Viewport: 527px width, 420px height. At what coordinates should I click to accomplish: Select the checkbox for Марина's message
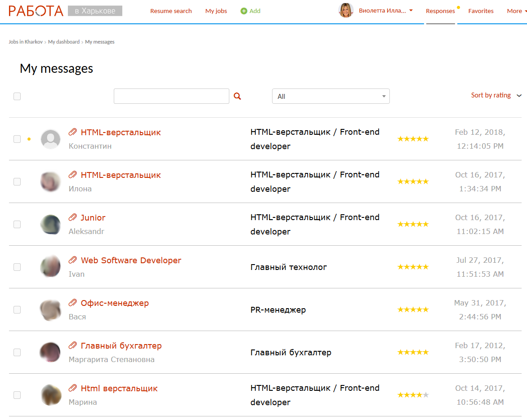click(x=17, y=395)
